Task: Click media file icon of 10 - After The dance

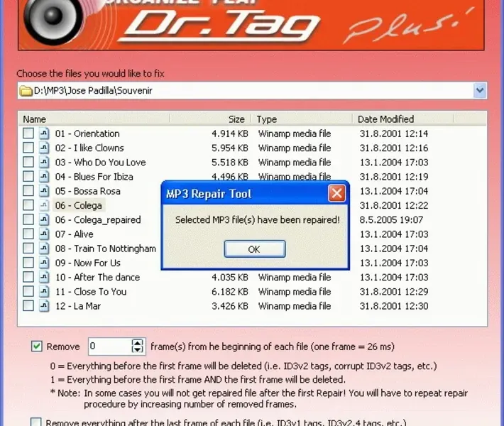Action: [x=44, y=277]
